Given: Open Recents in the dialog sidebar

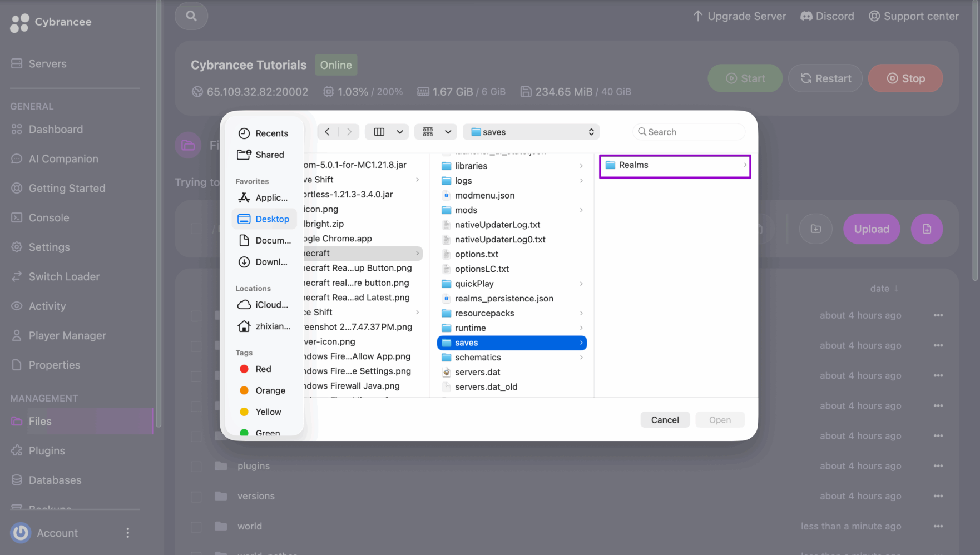Looking at the screenshot, I should pyautogui.click(x=264, y=133).
